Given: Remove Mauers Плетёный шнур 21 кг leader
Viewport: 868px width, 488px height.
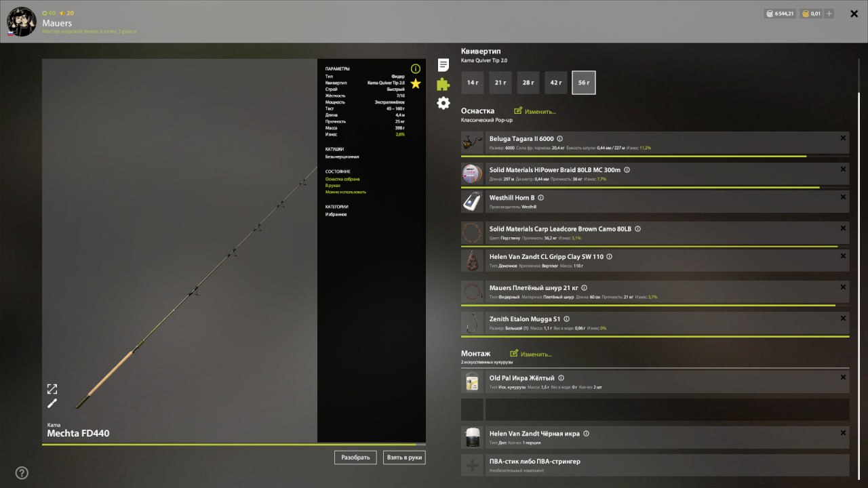Looking at the screenshot, I should click(843, 287).
